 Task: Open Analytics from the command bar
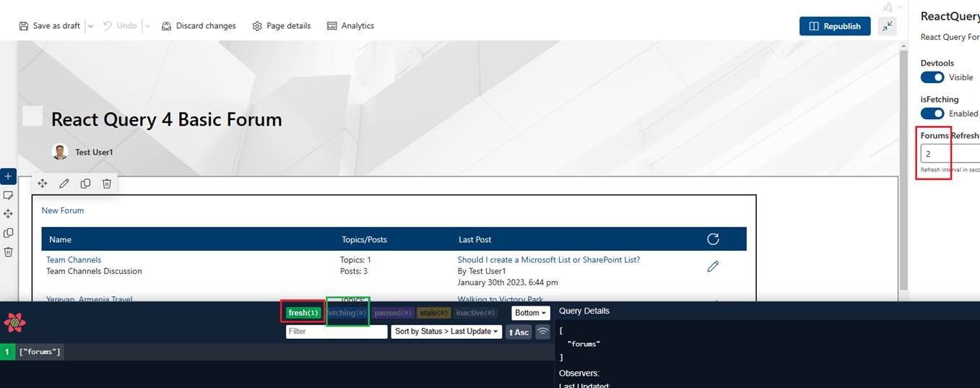pyautogui.click(x=350, y=26)
